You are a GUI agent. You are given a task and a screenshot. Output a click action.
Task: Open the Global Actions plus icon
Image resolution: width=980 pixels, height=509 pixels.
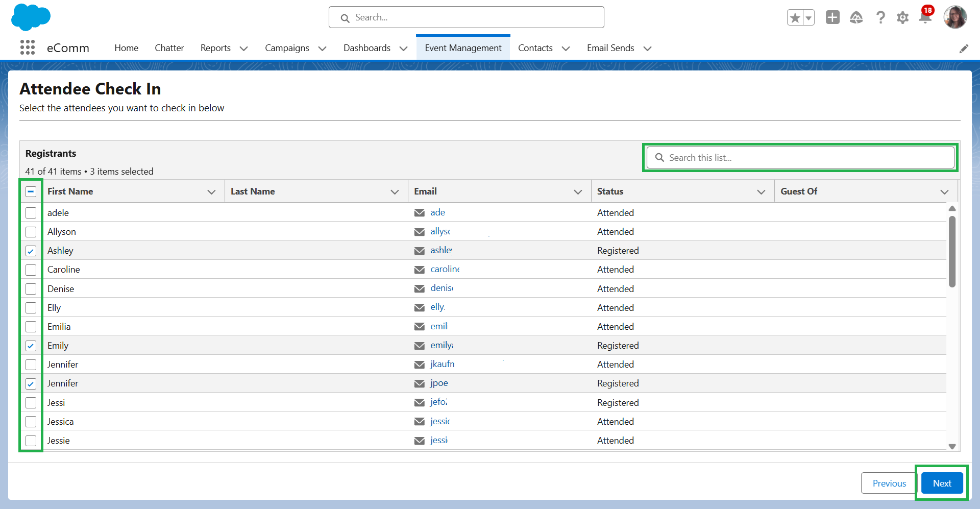(x=832, y=17)
